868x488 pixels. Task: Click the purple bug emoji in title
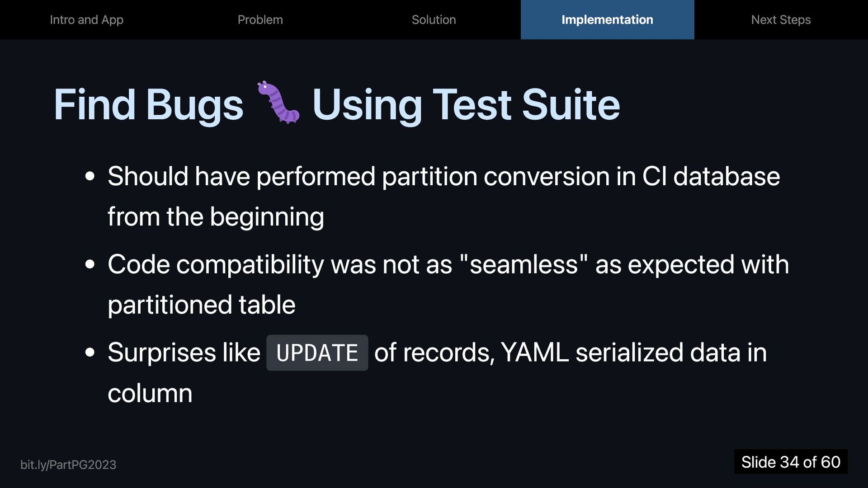(278, 103)
